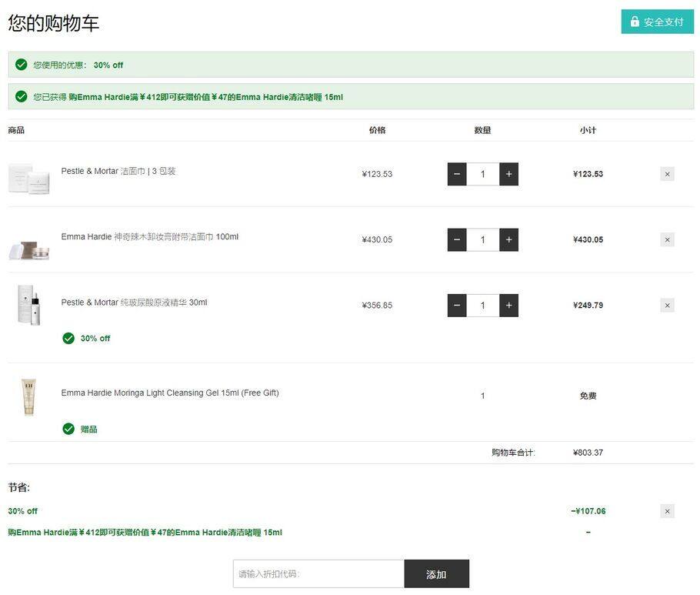Click the 价格 column header
700x595 pixels.
click(x=377, y=130)
